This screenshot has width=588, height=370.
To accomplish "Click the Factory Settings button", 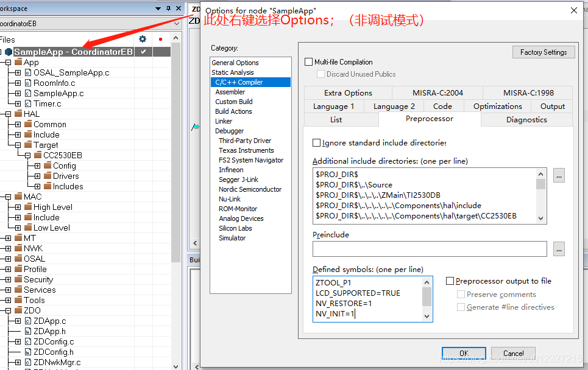I will tap(544, 52).
